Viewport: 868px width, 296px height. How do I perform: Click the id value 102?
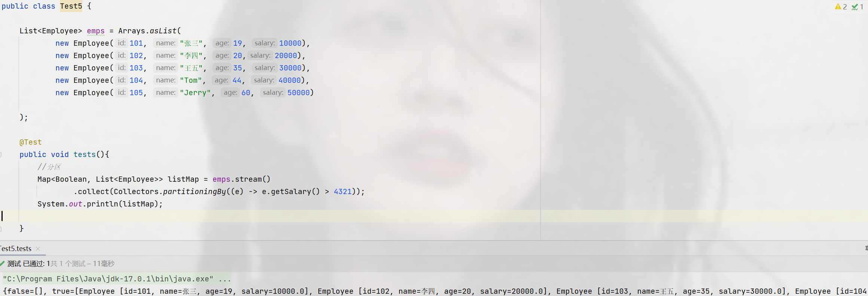click(x=136, y=55)
